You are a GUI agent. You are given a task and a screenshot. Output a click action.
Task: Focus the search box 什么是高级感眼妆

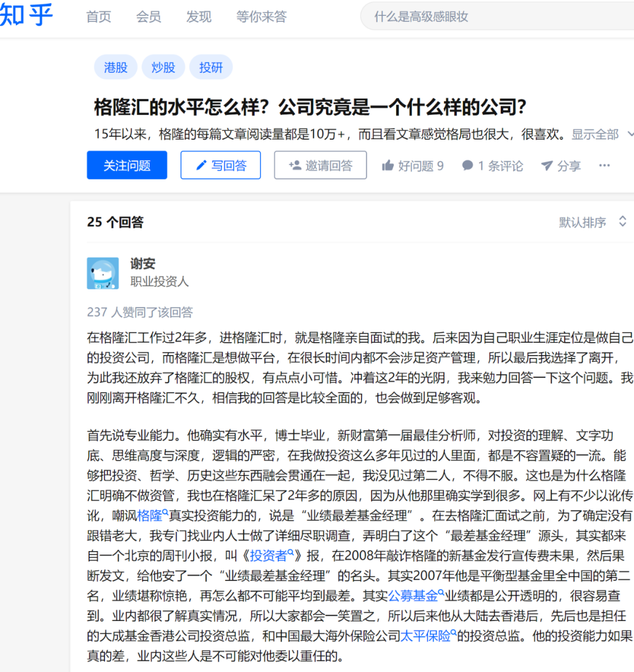point(497,16)
